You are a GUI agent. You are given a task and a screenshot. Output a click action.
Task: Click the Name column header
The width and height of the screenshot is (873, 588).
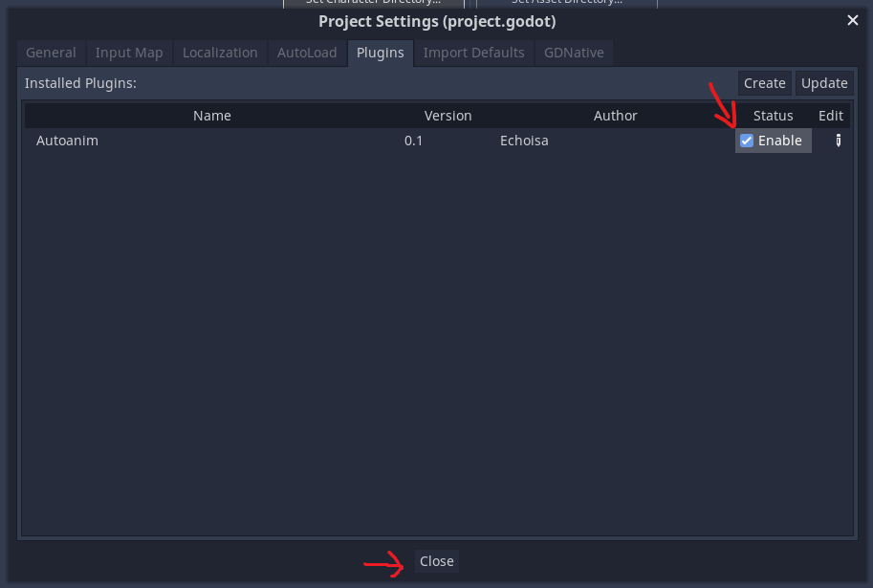point(212,116)
